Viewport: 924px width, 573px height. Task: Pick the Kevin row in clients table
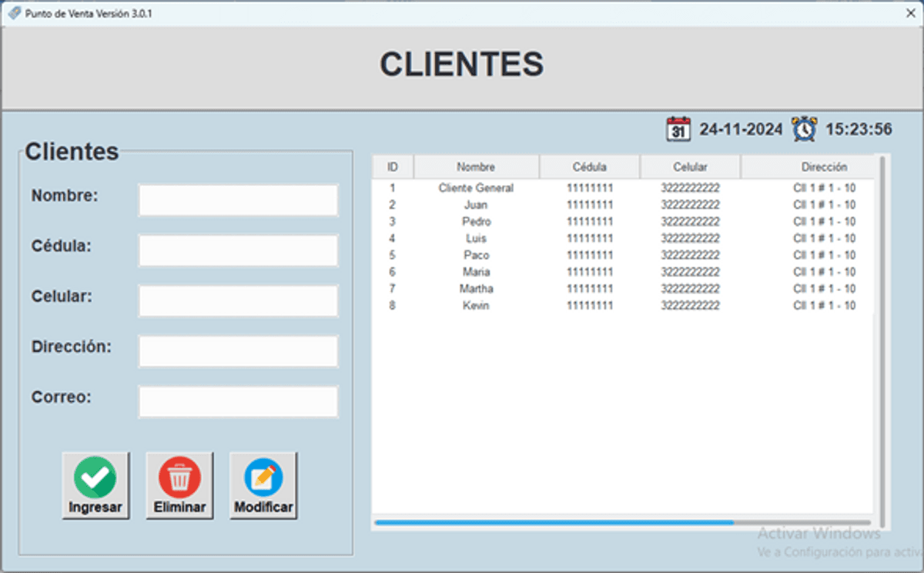[476, 306]
